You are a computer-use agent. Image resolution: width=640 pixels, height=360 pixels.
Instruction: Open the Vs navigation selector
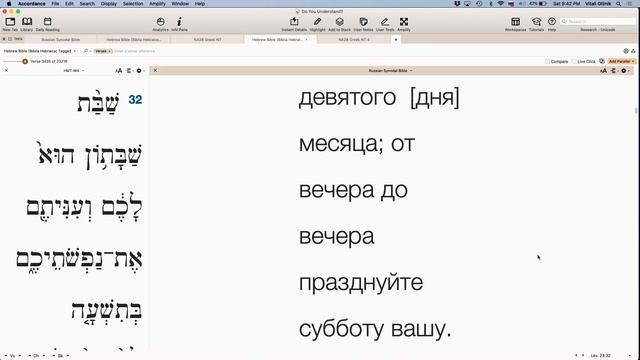pos(13,356)
